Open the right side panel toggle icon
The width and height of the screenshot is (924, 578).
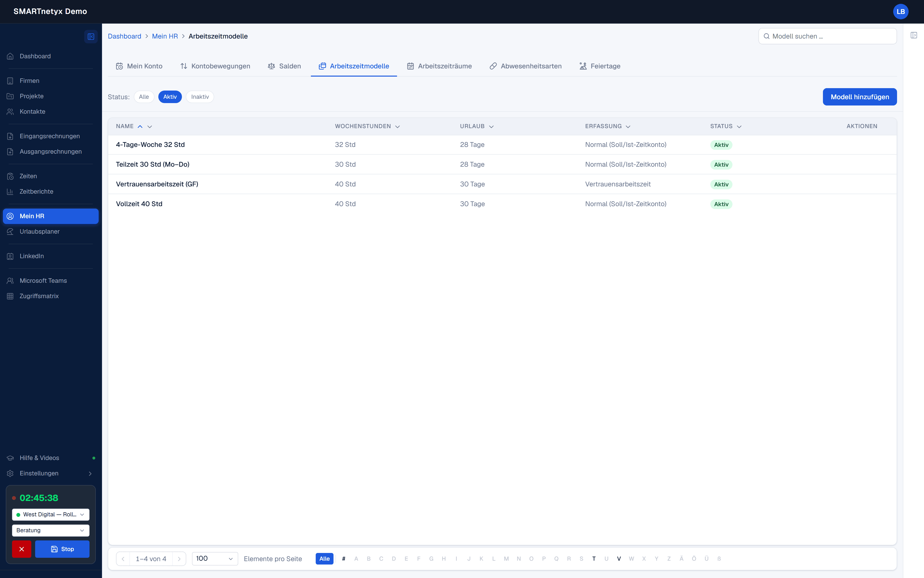(914, 35)
